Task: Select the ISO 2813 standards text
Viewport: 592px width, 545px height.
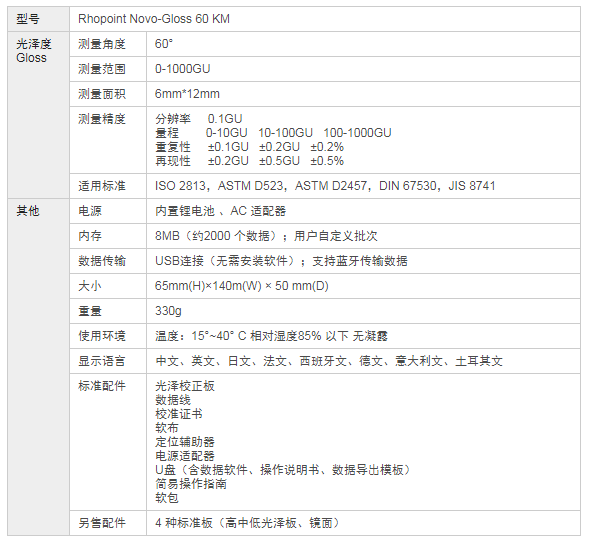Action: 325,186
